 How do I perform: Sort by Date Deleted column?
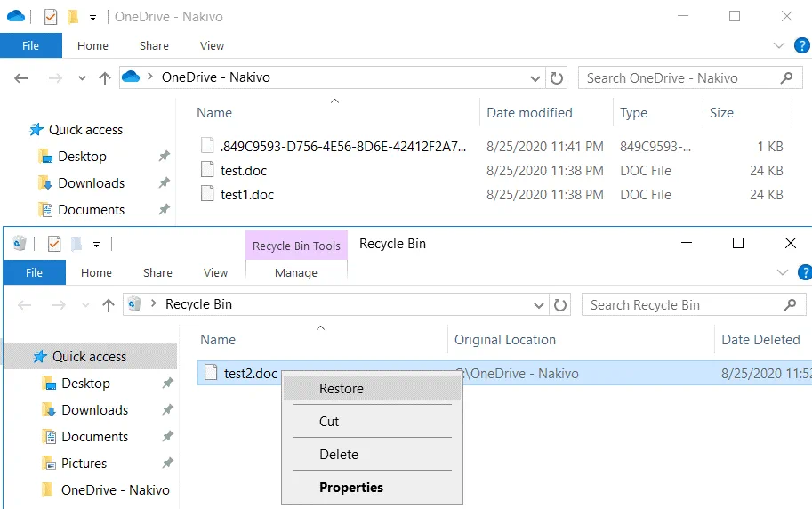tap(760, 340)
